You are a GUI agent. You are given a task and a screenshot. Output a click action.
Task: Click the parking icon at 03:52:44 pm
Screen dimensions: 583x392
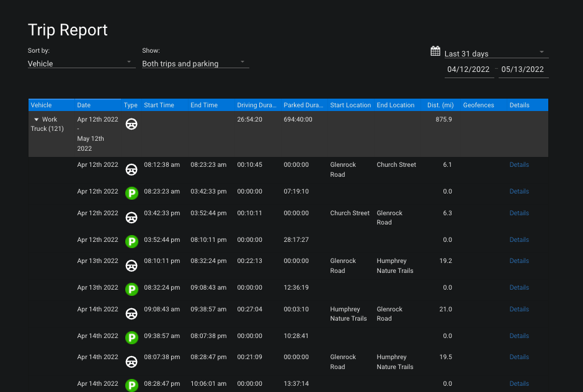131,241
